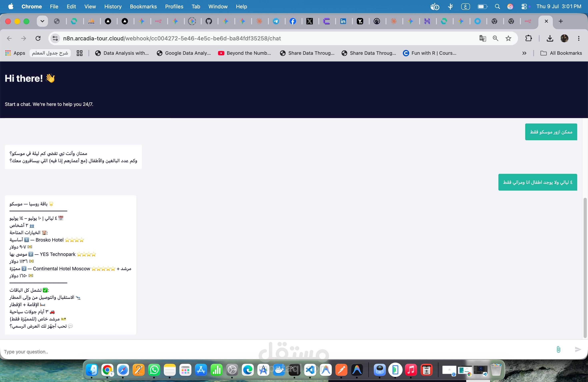Click user message 'ممكن ازور موسكو فقط'

(x=551, y=132)
